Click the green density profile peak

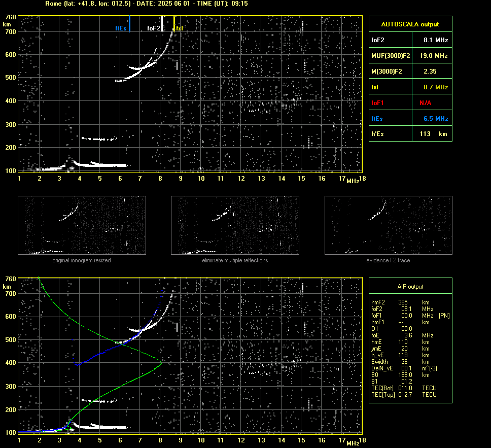point(161,363)
